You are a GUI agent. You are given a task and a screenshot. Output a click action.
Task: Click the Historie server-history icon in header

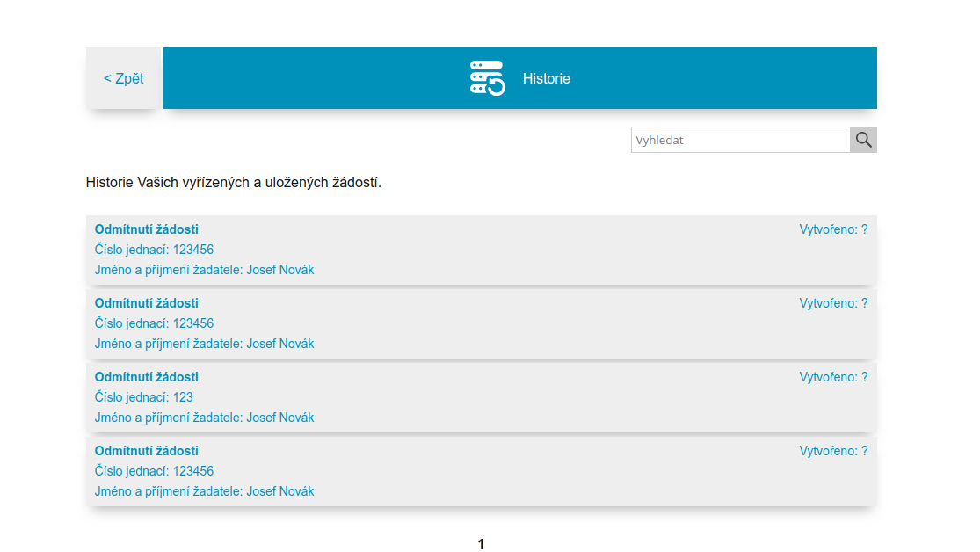488,78
